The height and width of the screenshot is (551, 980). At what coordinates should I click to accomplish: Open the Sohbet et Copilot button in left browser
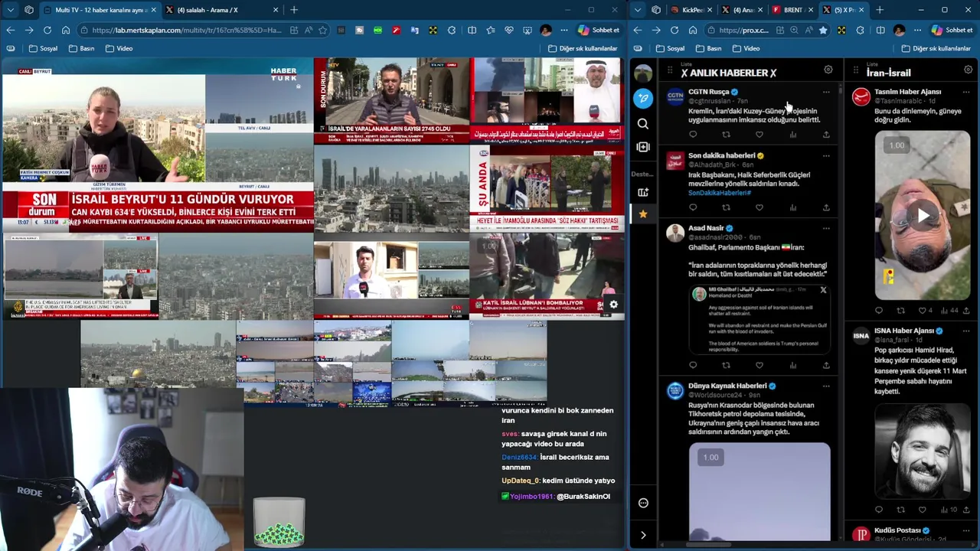click(x=599, y=30)
